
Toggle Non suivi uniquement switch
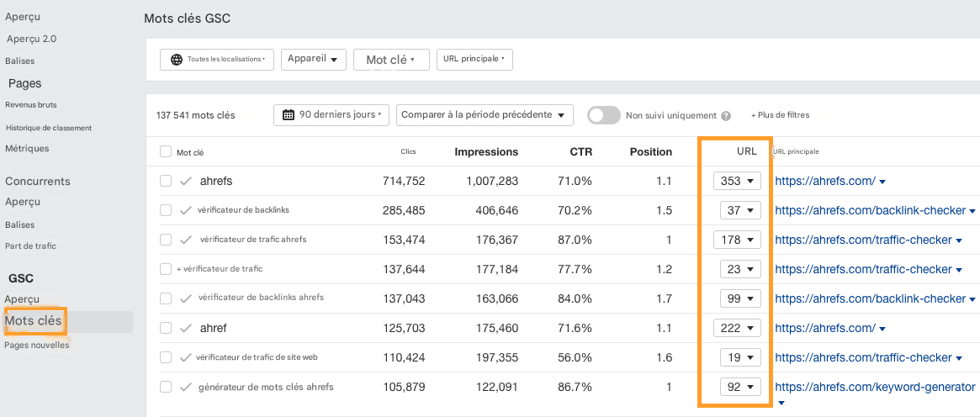tap(604, 115)
